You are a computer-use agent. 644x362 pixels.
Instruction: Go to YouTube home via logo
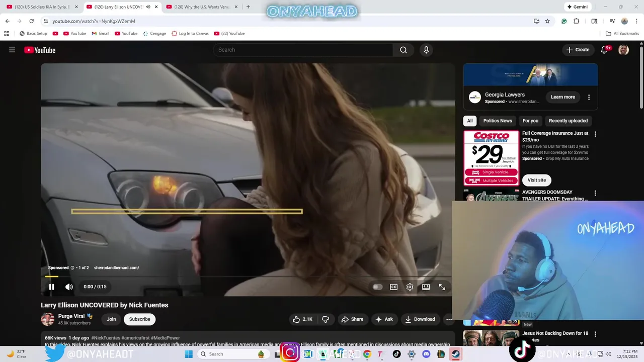[40, 50]
